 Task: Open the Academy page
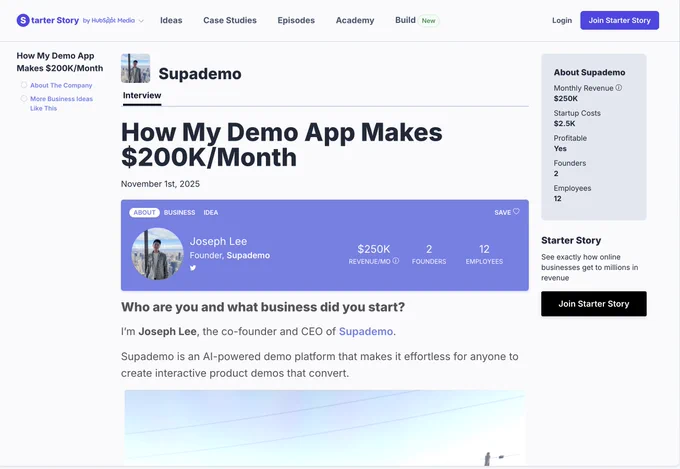click(x=355, y=20)
